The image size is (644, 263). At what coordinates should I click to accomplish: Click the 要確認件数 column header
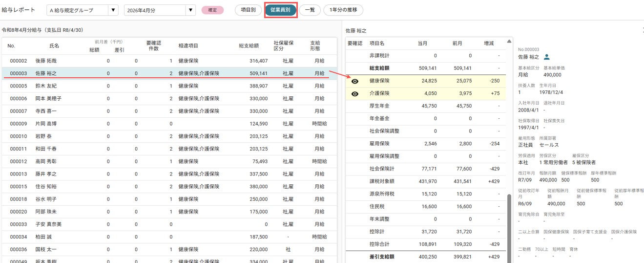point(153,46)
